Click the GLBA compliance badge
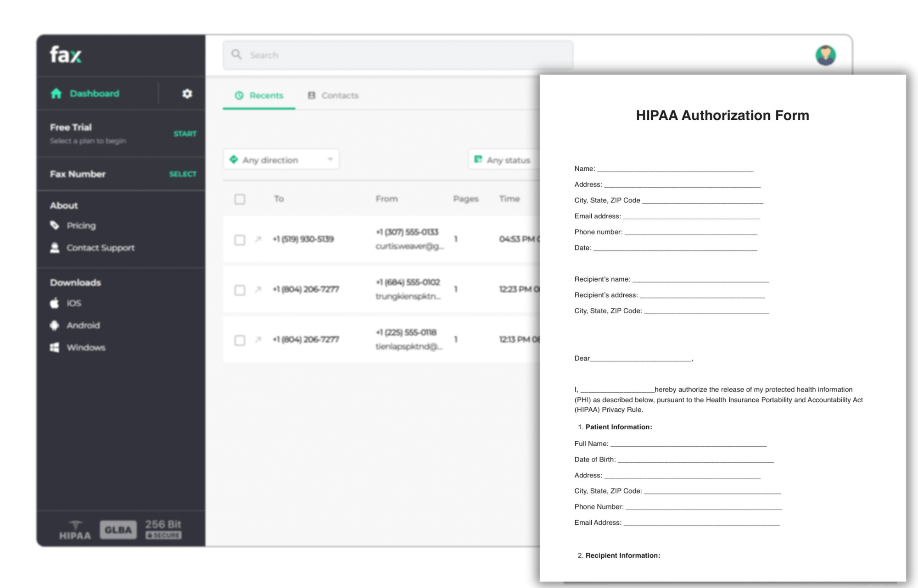This screenshot has height=588, width=918. (118, 529)
